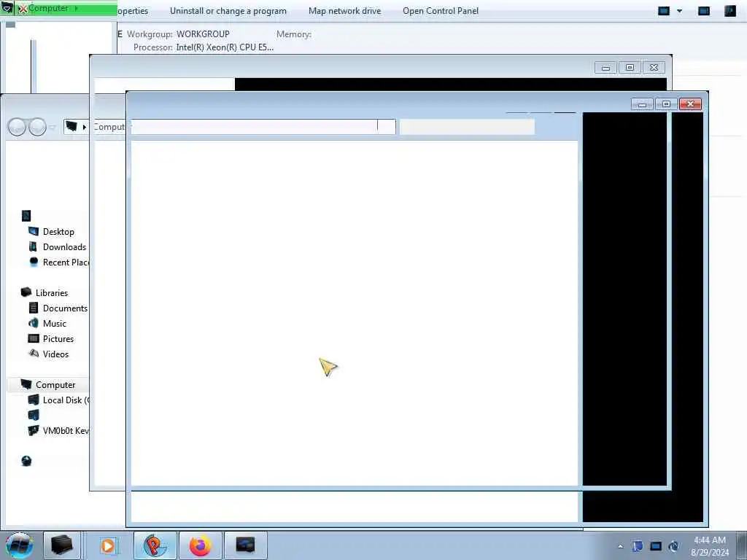The width and height of the screenshot is (747, 560).
Task: Open the monitor icon in the system tray
Action: point(656,546)
